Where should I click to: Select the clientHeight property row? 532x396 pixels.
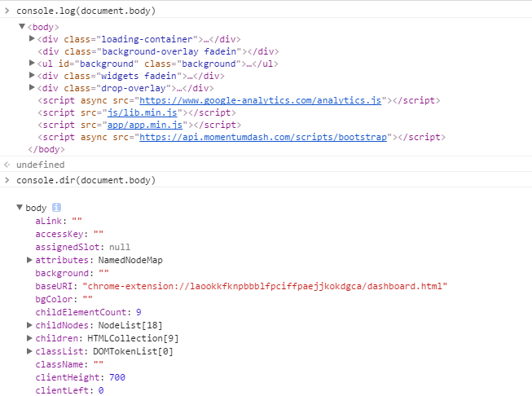[x=80, y=377]
